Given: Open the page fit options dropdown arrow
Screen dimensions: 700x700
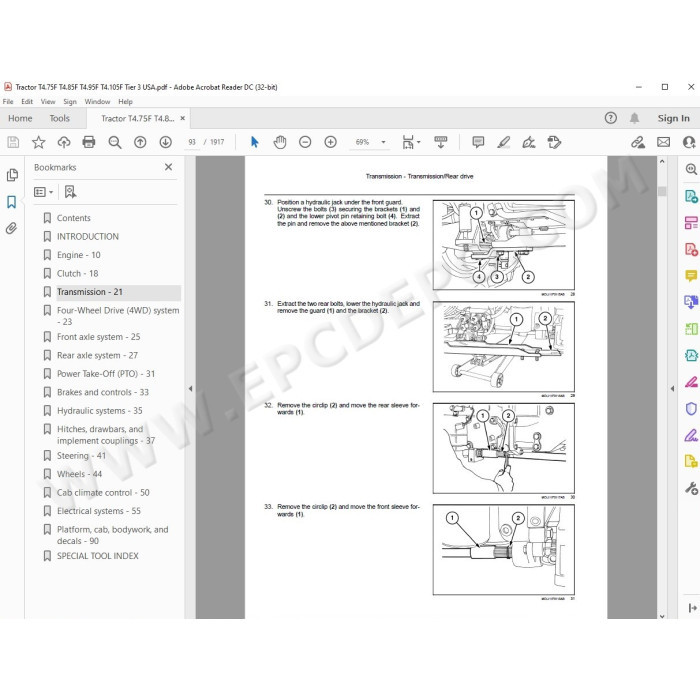Looking at the screenshot, I should click(418, 142).
